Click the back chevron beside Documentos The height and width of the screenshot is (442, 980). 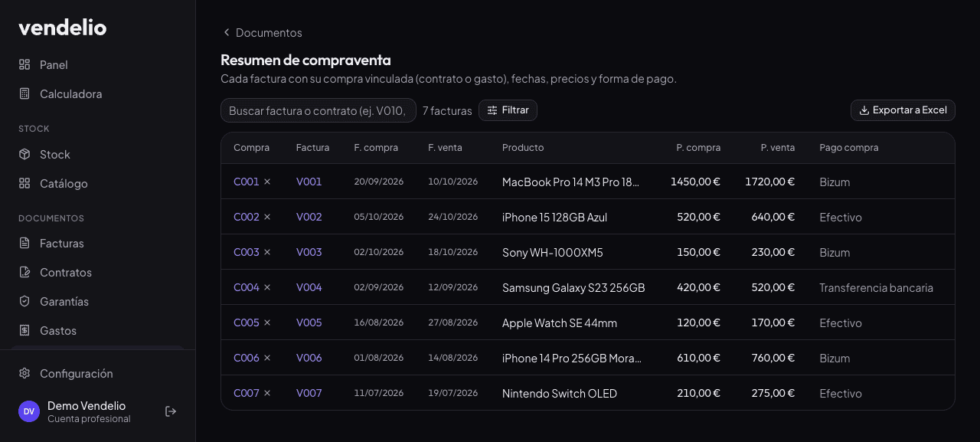pos(226,32)
